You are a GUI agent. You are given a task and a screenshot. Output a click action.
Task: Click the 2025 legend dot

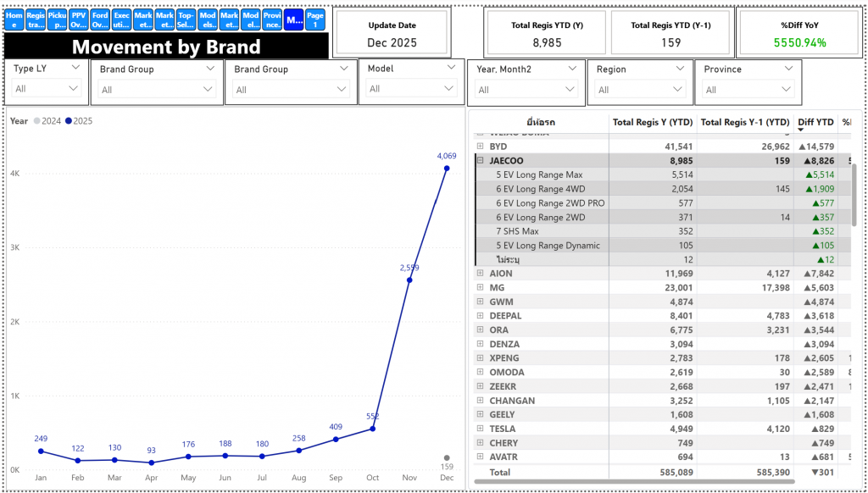[x=69, y=121]
